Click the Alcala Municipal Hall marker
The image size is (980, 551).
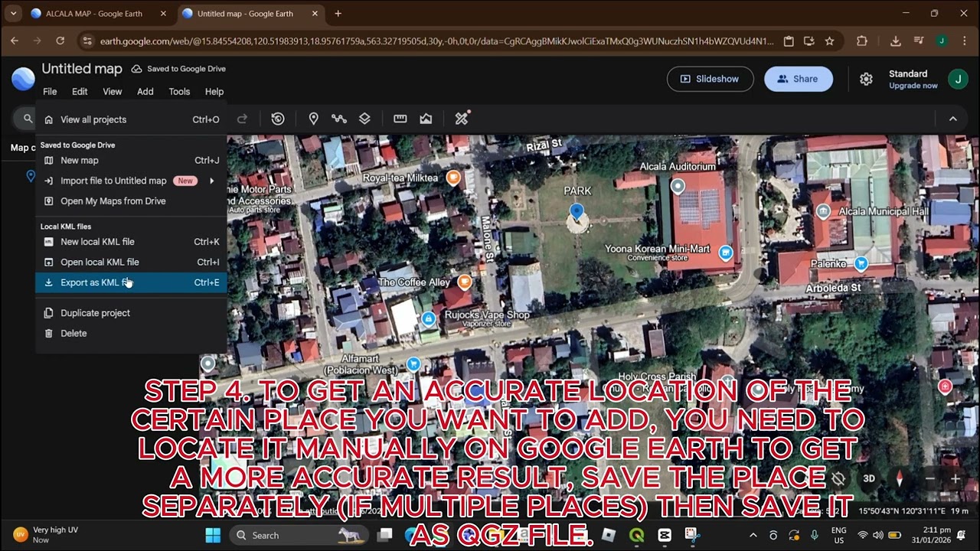(824, 212)
